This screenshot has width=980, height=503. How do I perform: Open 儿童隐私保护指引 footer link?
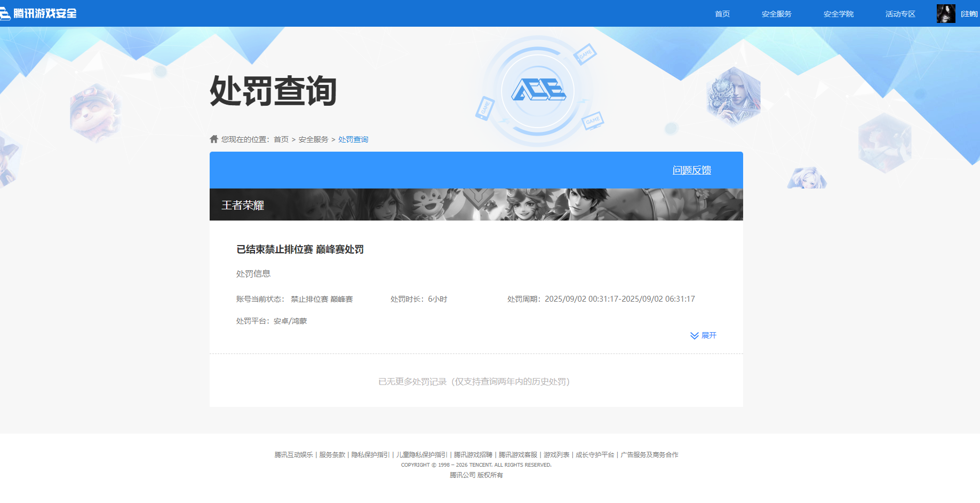point(422,455)
